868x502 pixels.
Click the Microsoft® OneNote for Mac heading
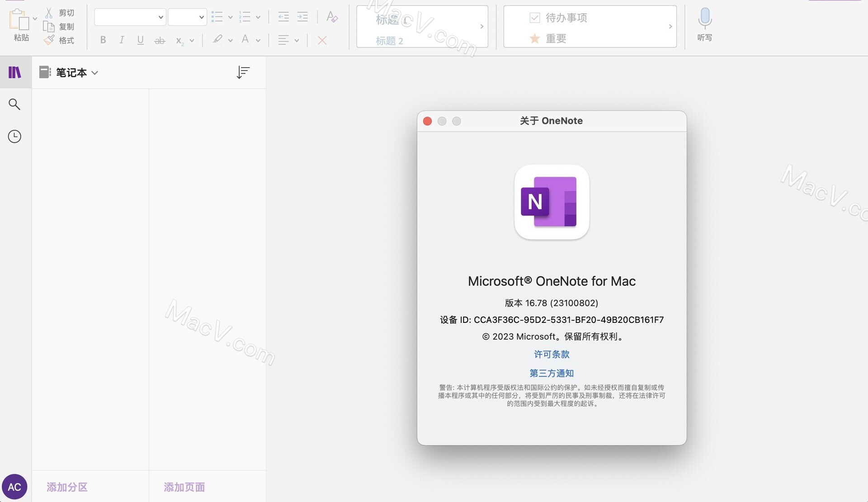[x=552, y=281]
